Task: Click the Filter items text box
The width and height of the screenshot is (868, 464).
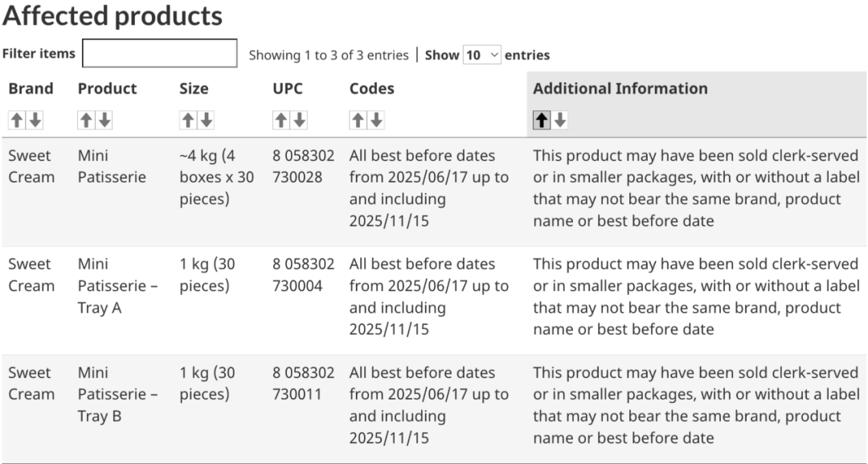Action: point(159,53)
